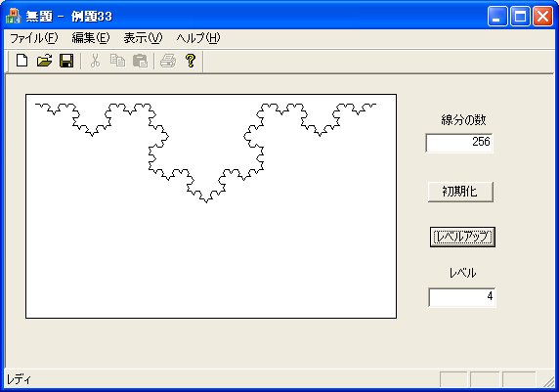Open the ファイル(F) menu
This screenshot has width=559, height=392.
(x=33, y=38)
